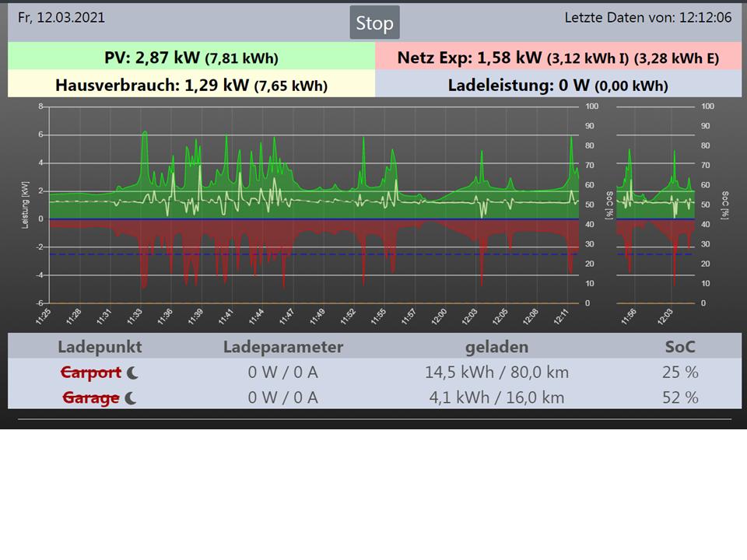The height and width of the screenshot is (560, 747).
Task: Click the 11:25 time axis label
Action: click(44, 317)
